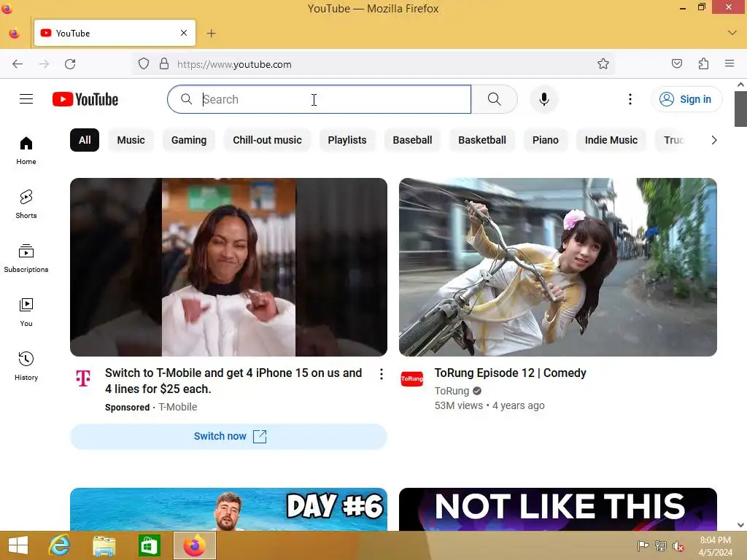Start voice search with the microphone
The height and width of the screenshot is (560, 747).
click(x=544, y=99)
